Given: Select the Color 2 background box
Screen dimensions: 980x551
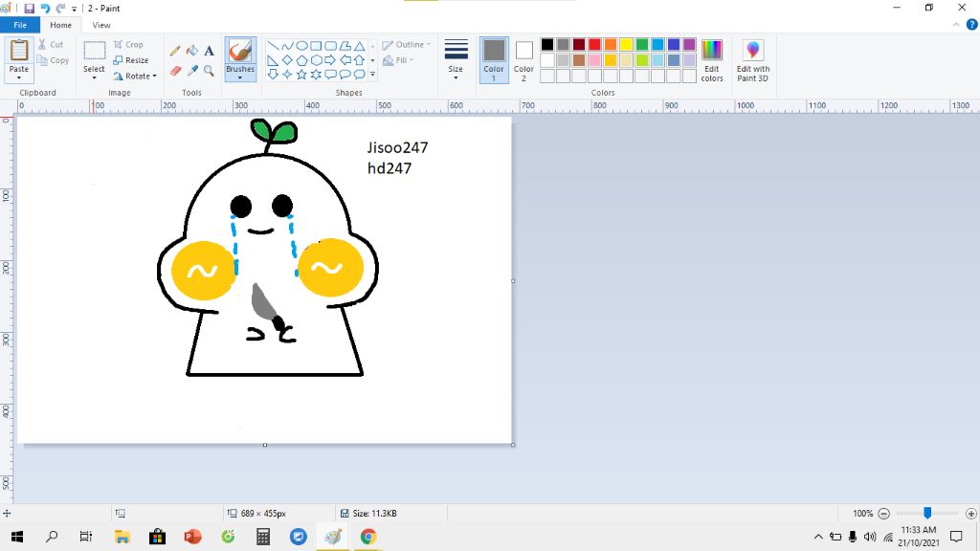Looking at the screenshot, I should point(523,60).
